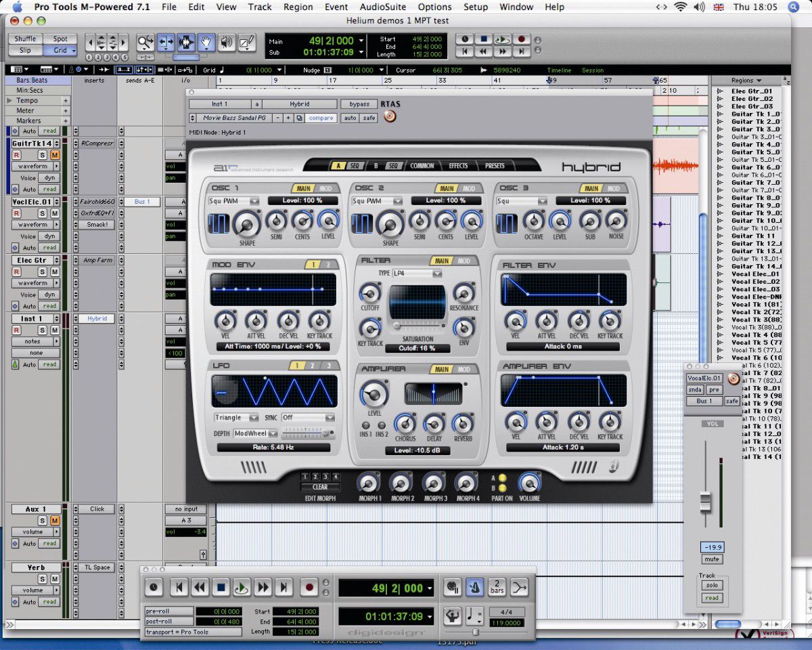Select the Grabber hand tool
This screenshot has height=650, width=812.
206,43
